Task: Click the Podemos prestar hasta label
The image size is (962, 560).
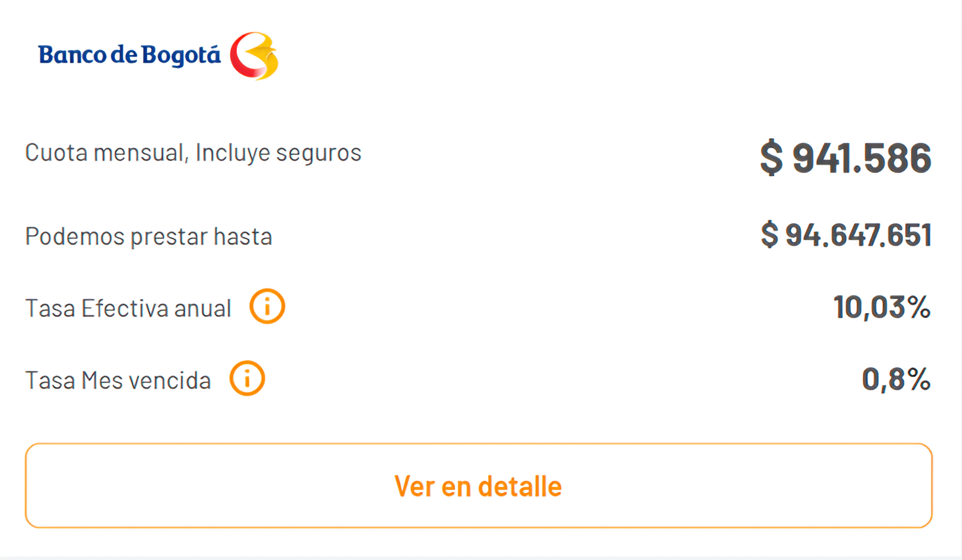Action: point(148,236)
